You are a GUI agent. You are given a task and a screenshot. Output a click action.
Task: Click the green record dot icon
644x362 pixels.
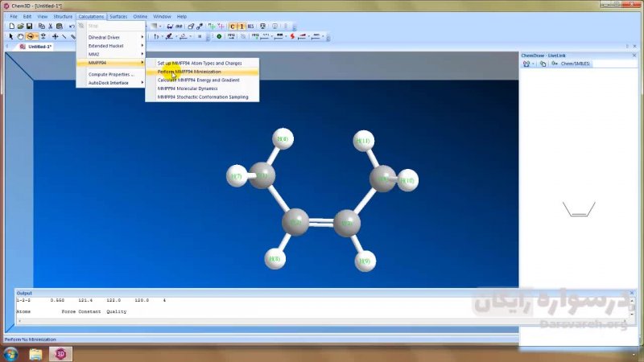click(x=220, y=36)
